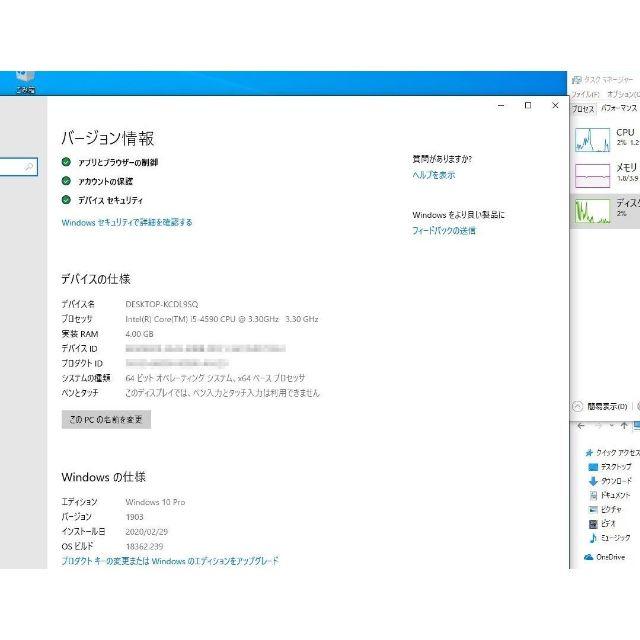Select the Windows 10 Pro edition text
This screenshot has height=640, width=640.
click(155, 502)
